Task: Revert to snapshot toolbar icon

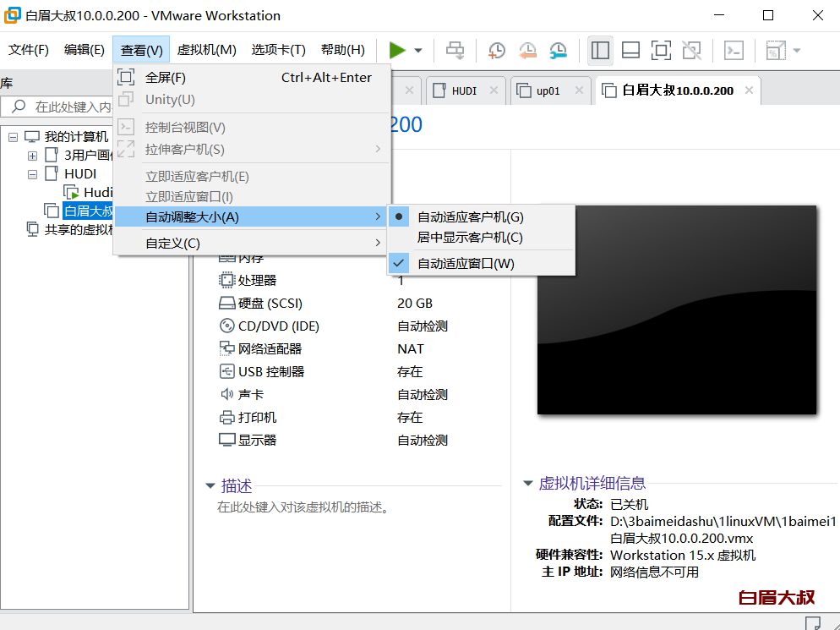Action: pyautogui.click(x=527, y=51)
